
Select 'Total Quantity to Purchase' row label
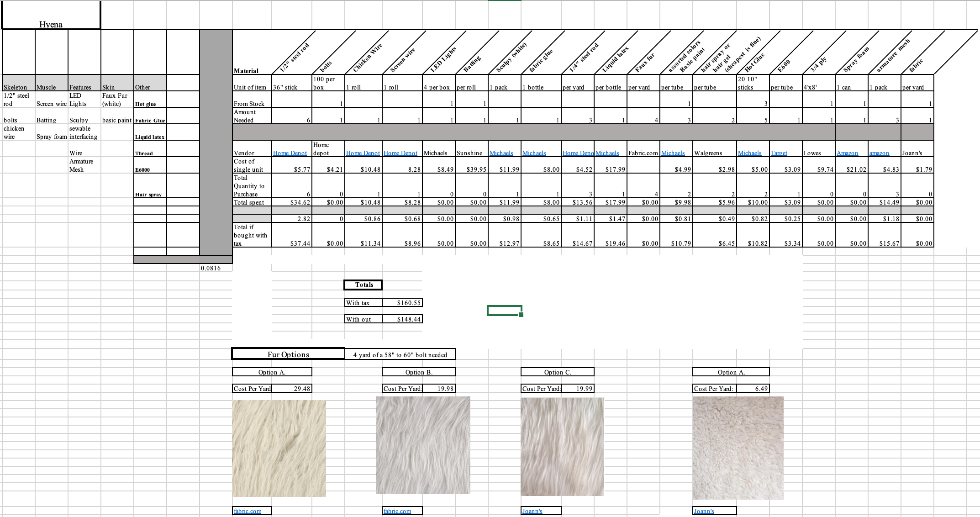(252, 186)
